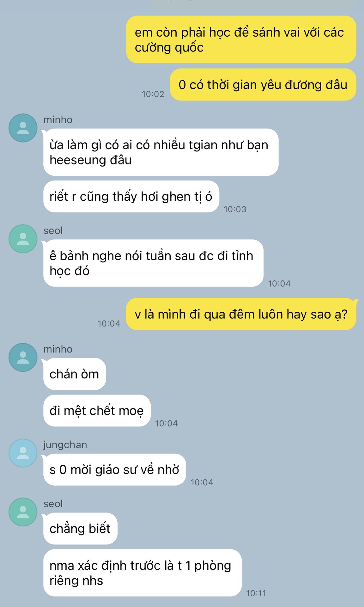The height and width of the screenshot is (607, 364).
Task: Select yellow bubble 'em còn phải học'
Action: pos(241,40)
